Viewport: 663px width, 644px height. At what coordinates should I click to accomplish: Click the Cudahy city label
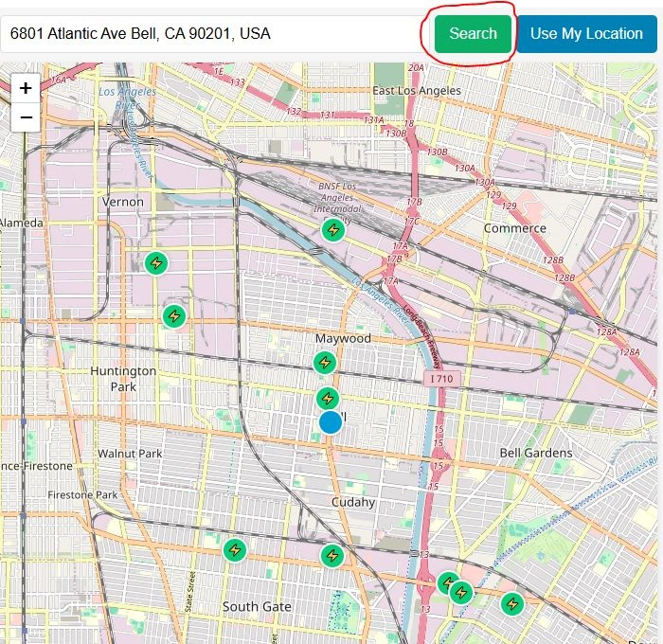[353, 502]
